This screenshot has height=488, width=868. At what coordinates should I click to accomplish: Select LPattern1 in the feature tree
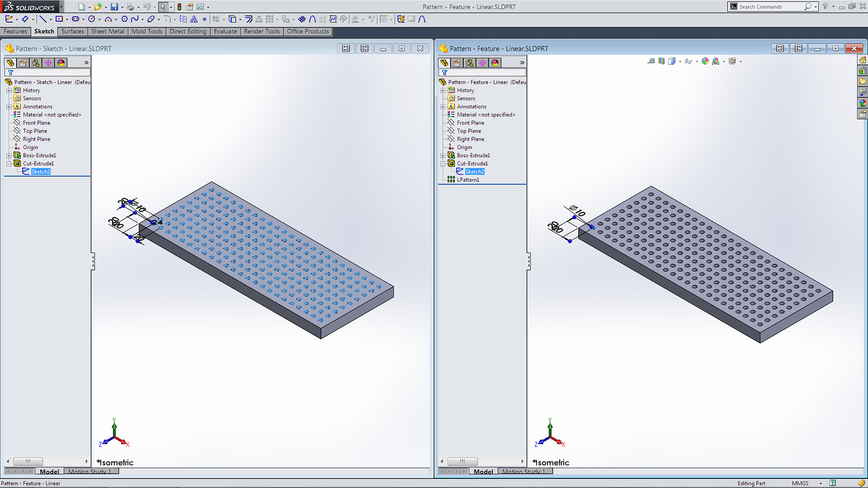(468, 180)
